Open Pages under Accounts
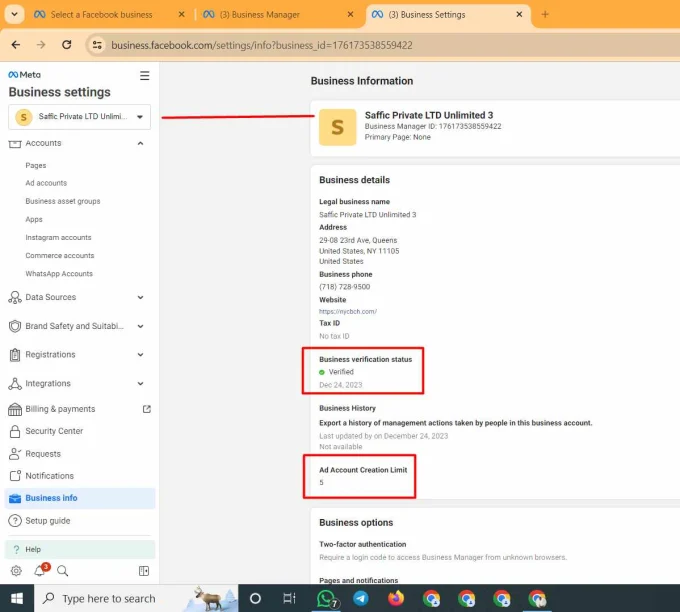 tap(36, 165)
